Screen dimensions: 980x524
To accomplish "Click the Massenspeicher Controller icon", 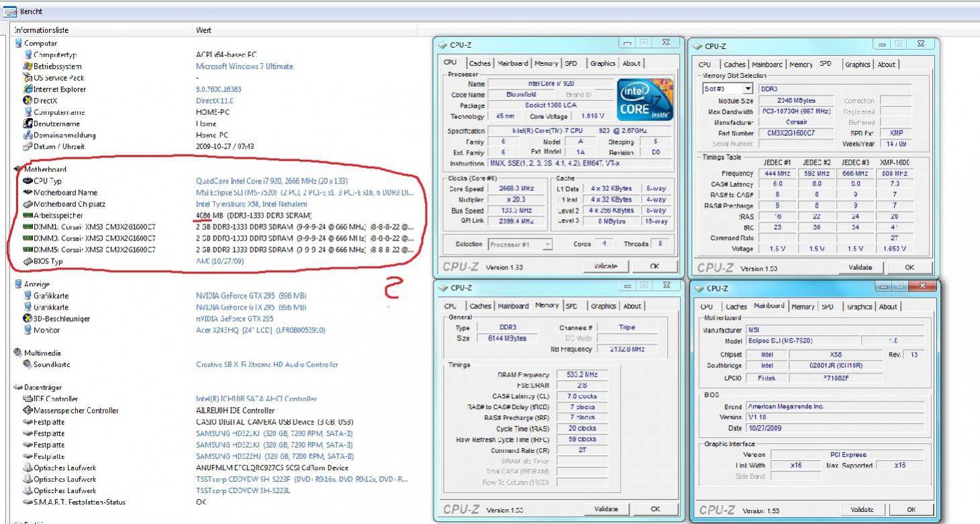I will pyautogui.click(x=28, y=410).
